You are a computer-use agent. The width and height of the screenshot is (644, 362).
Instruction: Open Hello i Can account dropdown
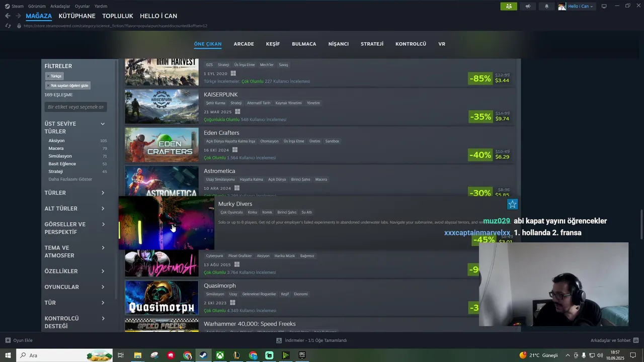[x=576, y=6]
